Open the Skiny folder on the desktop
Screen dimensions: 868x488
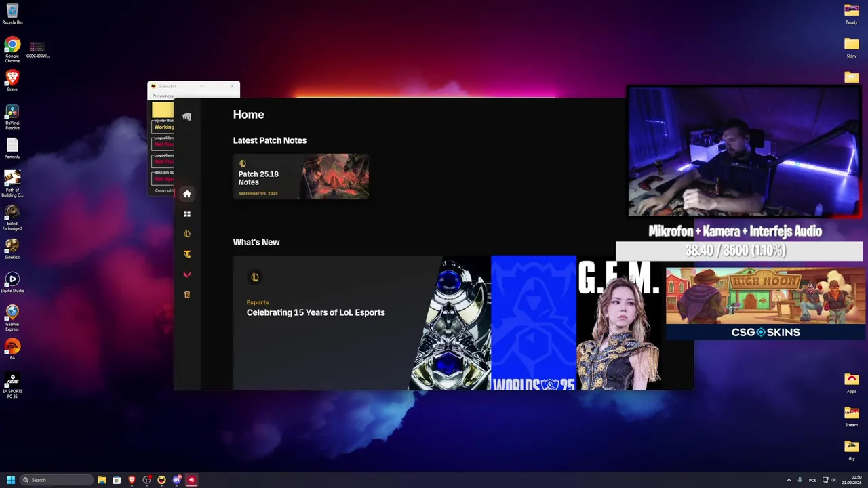851,47
